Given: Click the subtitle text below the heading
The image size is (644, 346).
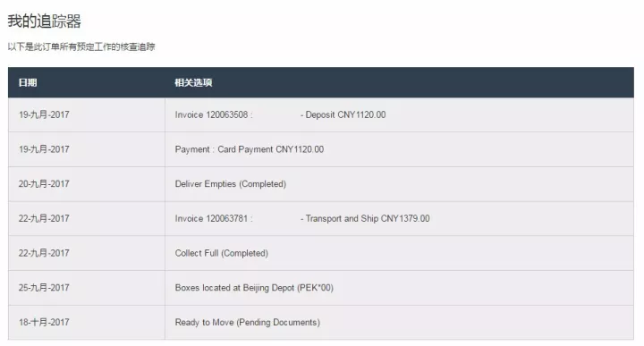Looking at the screenshot, I should [x=81, y=46].
